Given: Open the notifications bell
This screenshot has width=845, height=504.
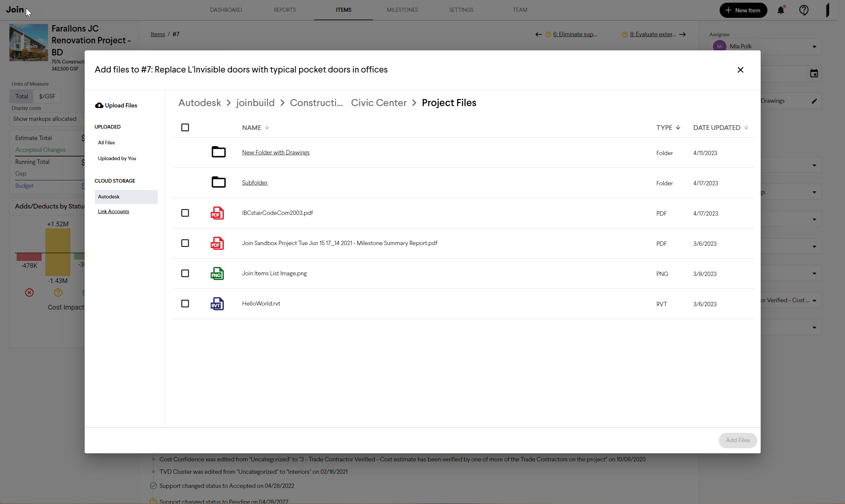Looking at the screenshot, I should tap(780, 10).
